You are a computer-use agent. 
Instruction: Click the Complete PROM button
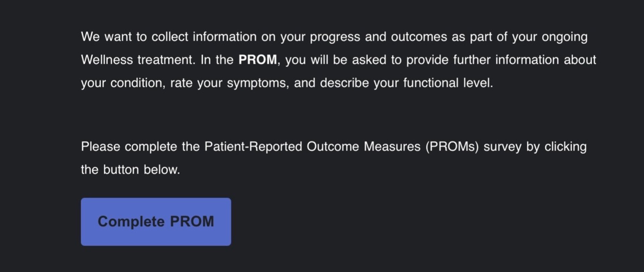[x=156, y=222]
